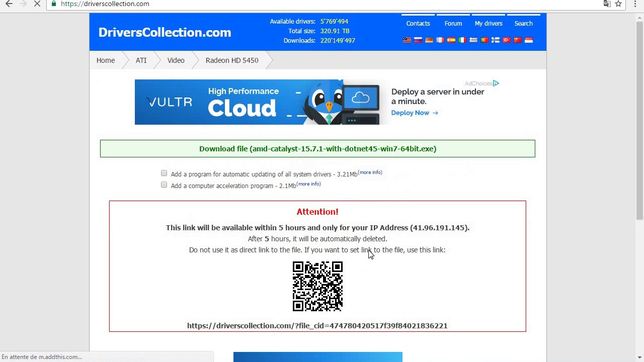Select the US English flag icon

(407, 40)
